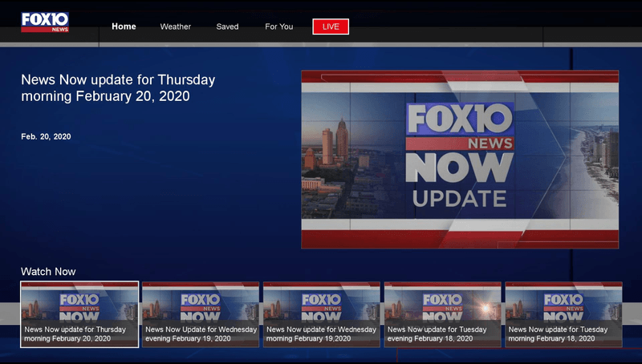Screen dimensions: 642x364
Task: Click the Wednesday evening thumbnail caption text
Action: click(201, 334)
